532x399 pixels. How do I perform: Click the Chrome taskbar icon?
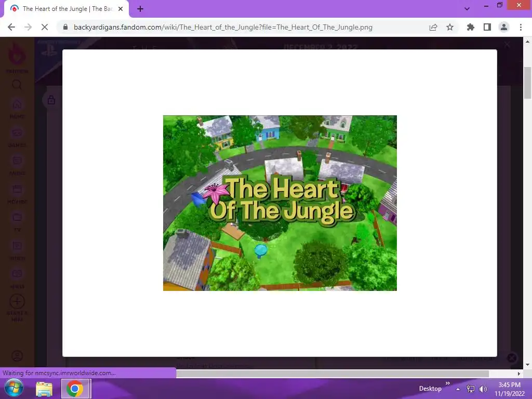point(75,389)
